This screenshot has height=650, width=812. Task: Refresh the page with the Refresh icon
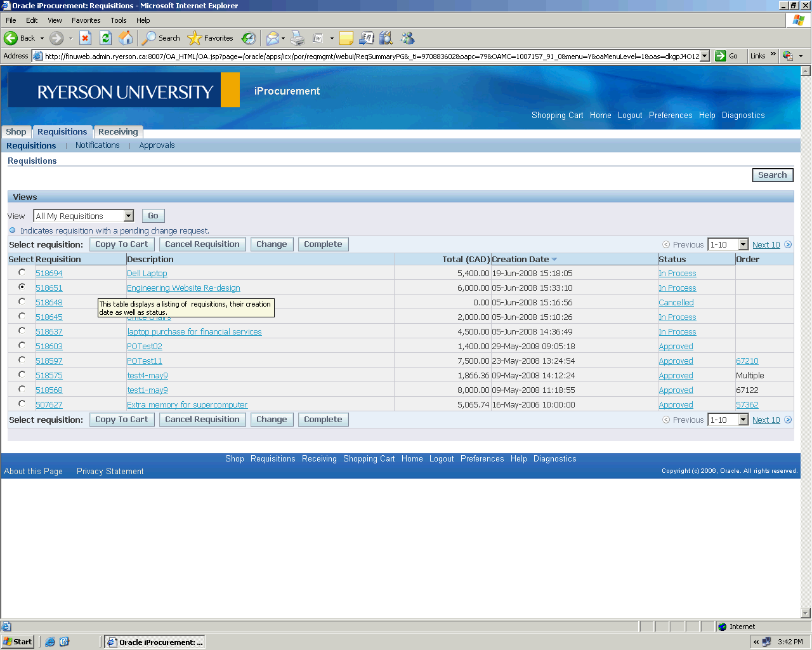(x=106, y=38)
